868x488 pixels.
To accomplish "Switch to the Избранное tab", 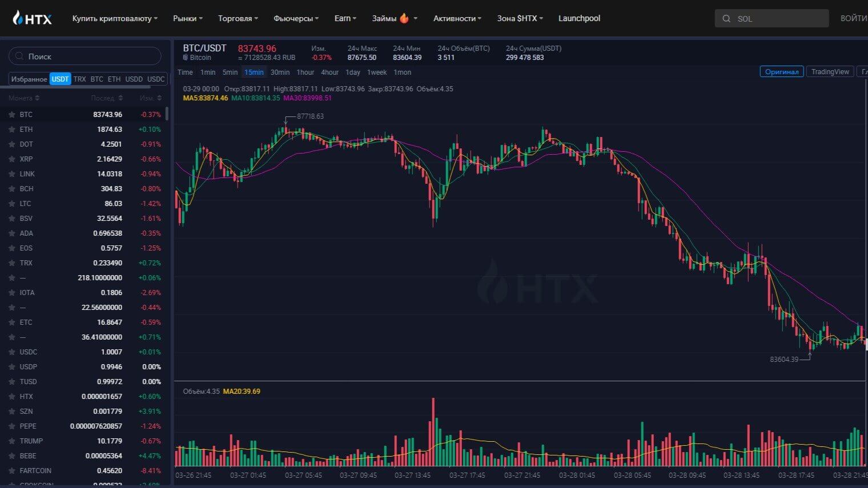I will [29, 79].
